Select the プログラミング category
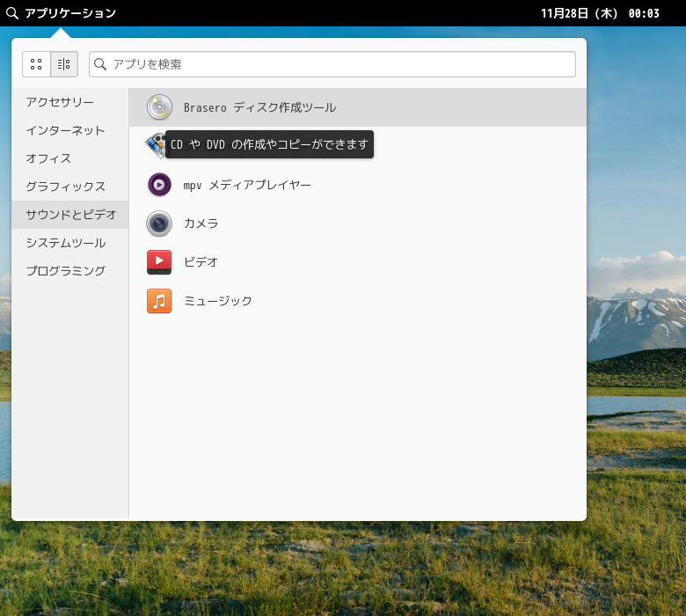The image size is (686, 616). coord(70,270)
